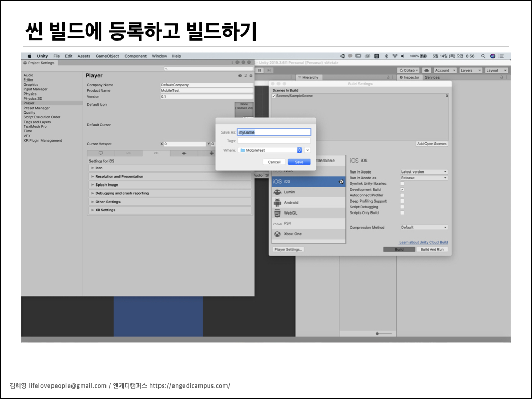Open the GameObject menu
This screenshot has height=399, width=532.
point(107,56)
